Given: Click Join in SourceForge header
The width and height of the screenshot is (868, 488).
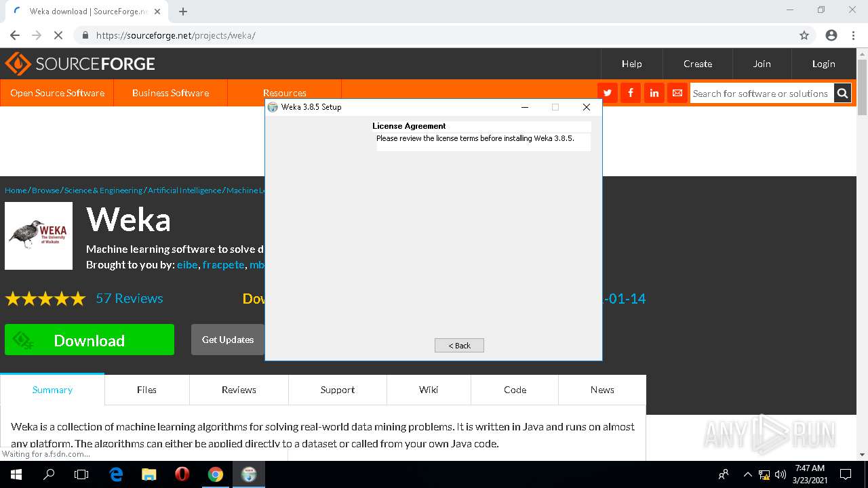Looking at the screenshot, I should (x=762, y=64).
